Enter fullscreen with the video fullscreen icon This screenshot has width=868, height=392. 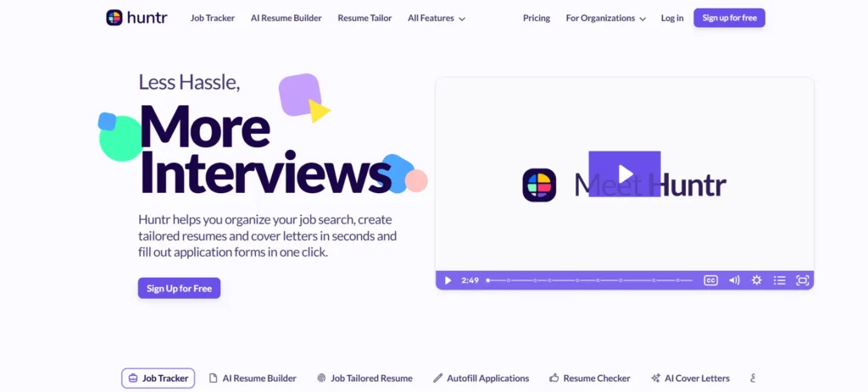pos(802,280)
